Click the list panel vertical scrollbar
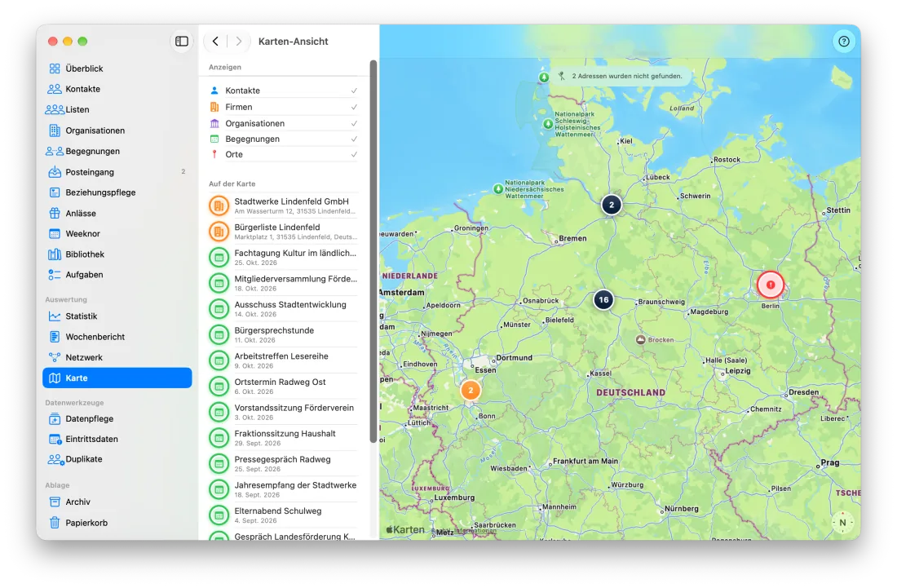Image resolution: width=897 pixels, height=588 pixels. (373, 252)
